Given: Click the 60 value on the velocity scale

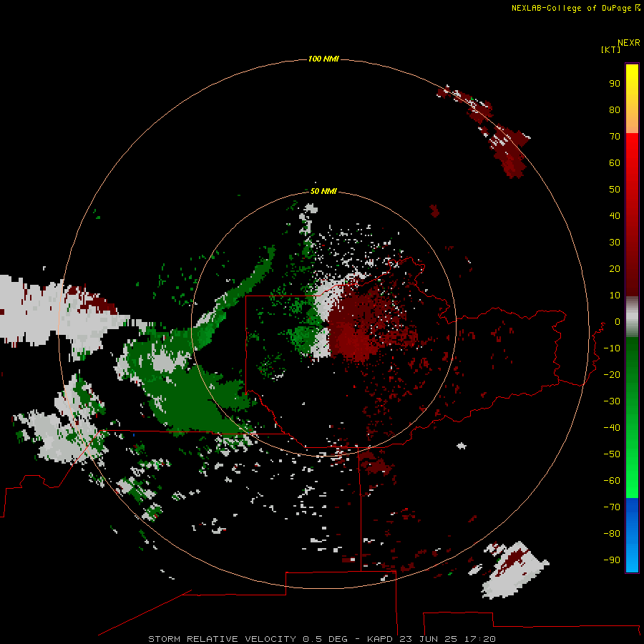Looking at the screenshot, I should click(615, 163).
